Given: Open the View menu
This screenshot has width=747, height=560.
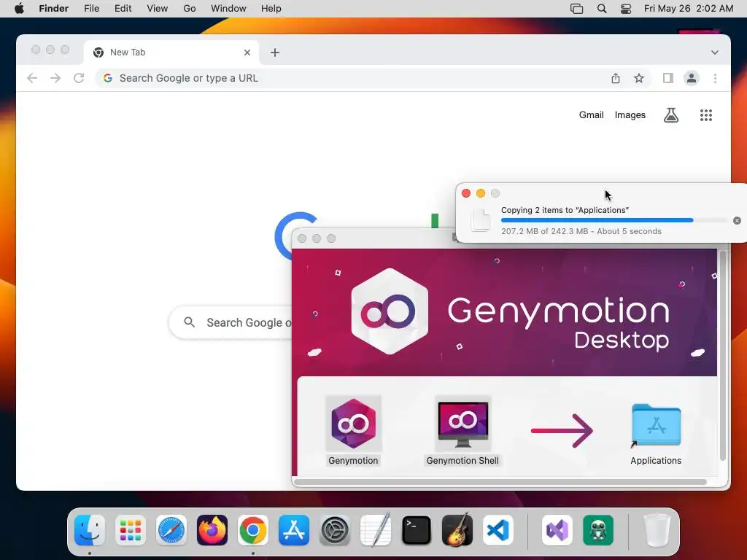Looking at the screenshot, I should tap(158, 9).
